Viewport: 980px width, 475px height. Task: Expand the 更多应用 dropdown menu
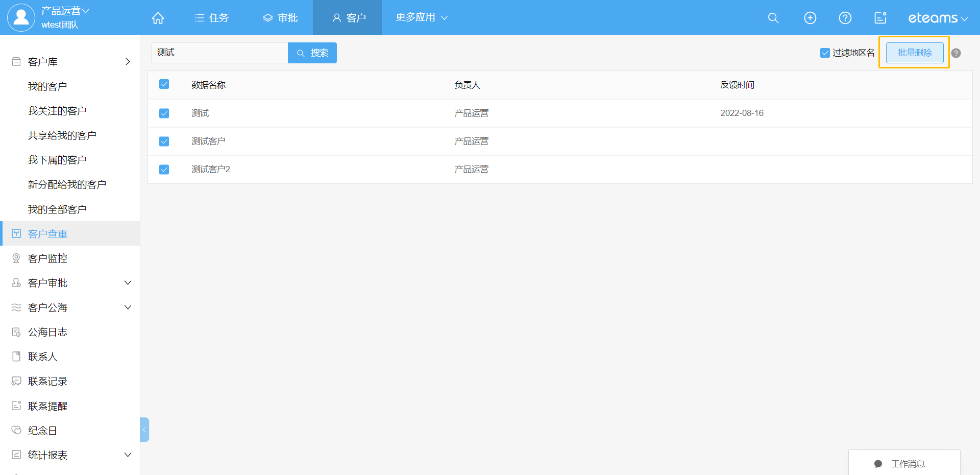point(422,17)
